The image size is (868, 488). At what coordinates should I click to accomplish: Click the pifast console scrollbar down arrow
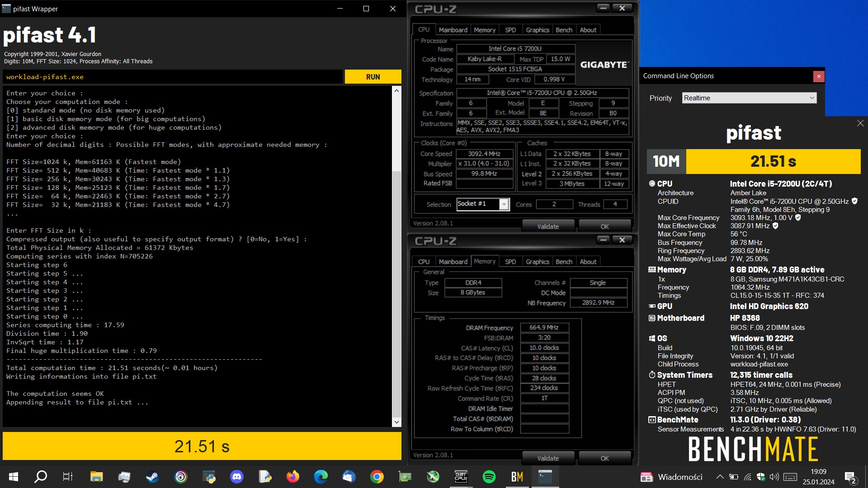[396, 422]
